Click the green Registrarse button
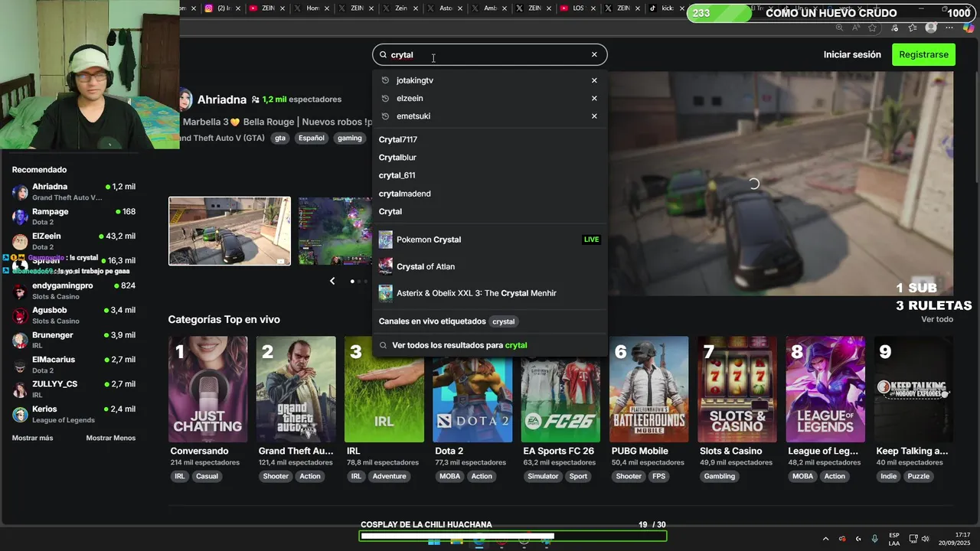980x551 pixels. (923, 54)
